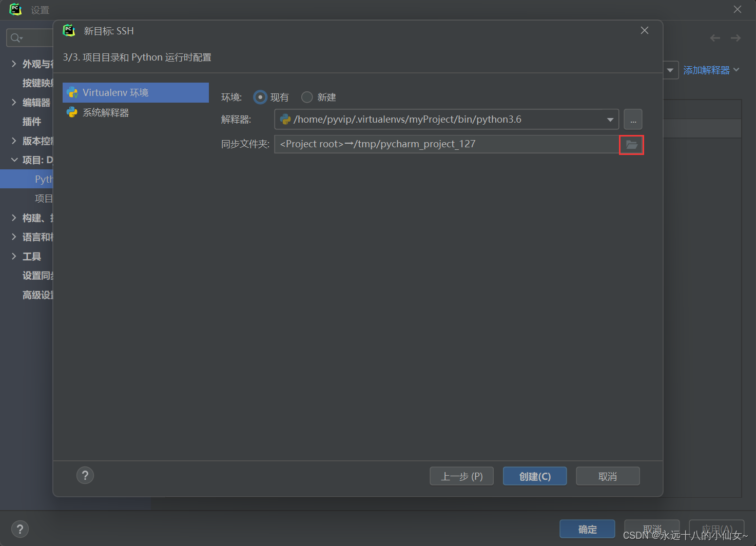Viewport: 756px width, 546px height.
Task: Expand Tools (工具) node in Settings tree
Action: click(x=14, y=256)
